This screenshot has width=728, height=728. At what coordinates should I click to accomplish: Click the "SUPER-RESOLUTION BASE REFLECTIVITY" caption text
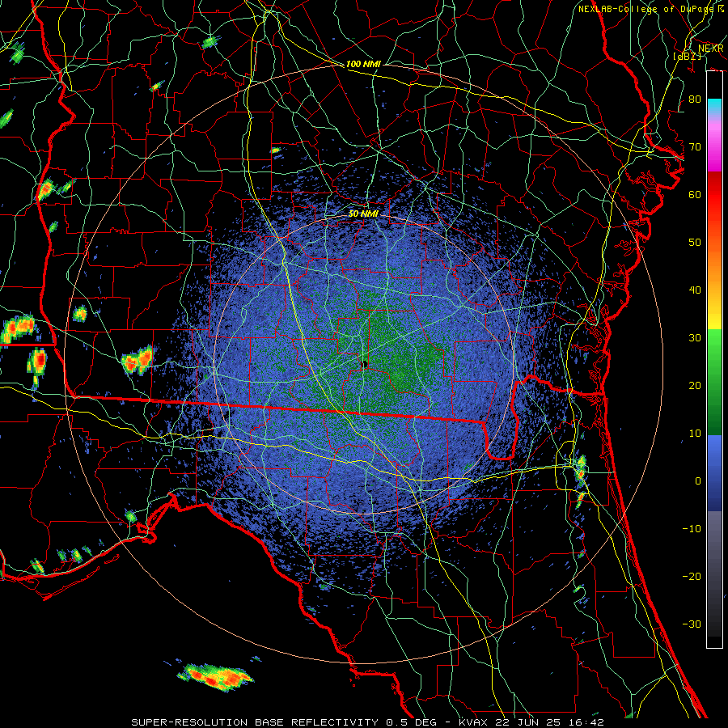click(255, 722)
